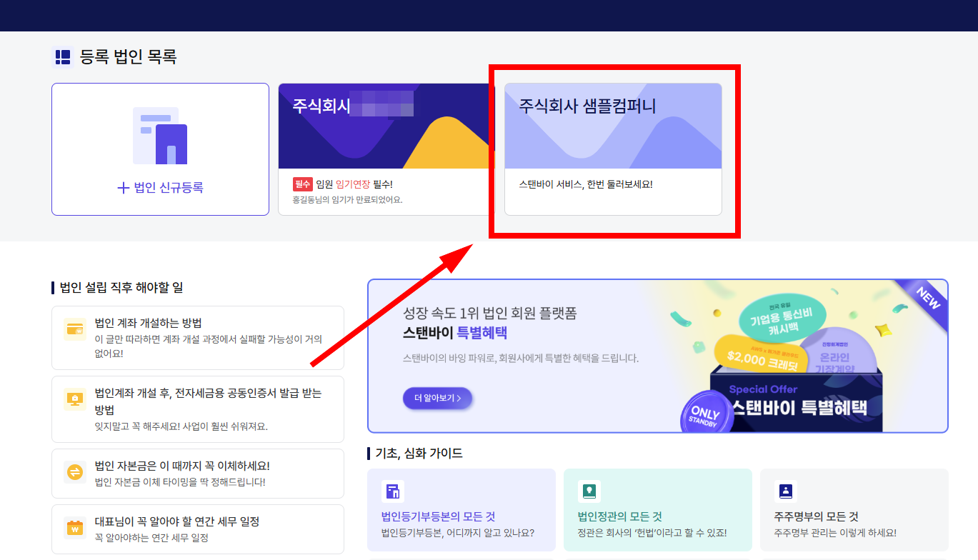Image resolution: width=978 pixels, height=560 pixels.
Task: Click the 필수 red badge
Action: click(304, 184)
